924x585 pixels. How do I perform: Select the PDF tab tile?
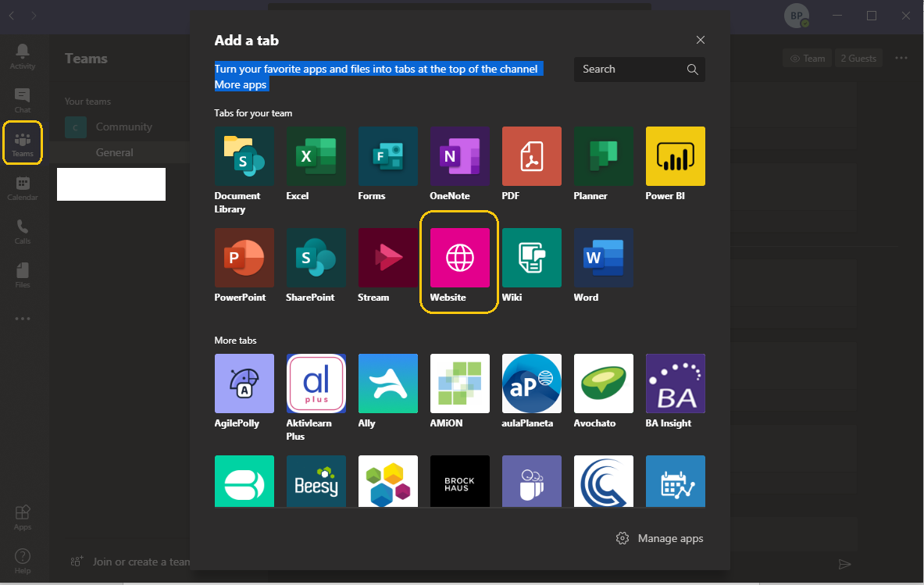click(x=532, y=156)
